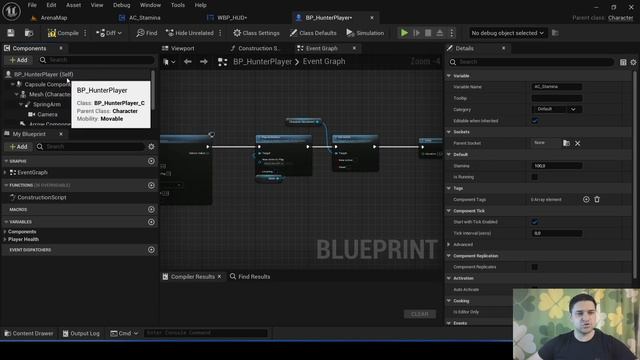Select the SpringArm component

(x=47, y=104)
